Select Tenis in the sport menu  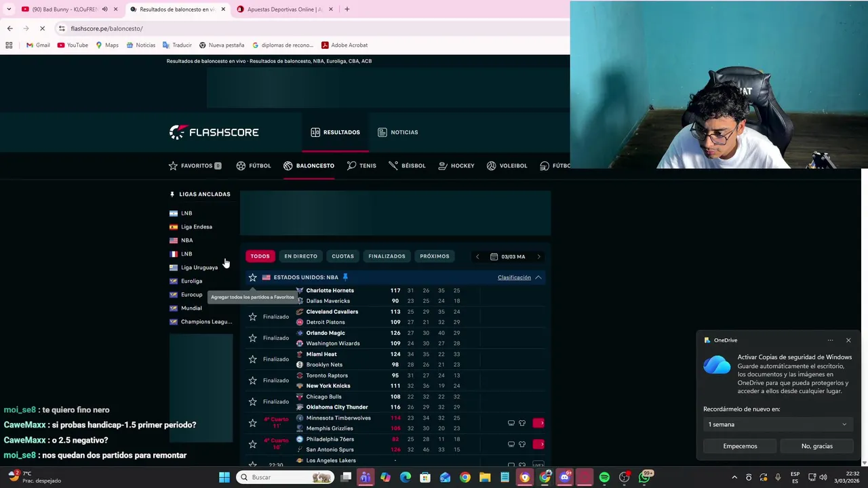[361, 165]
